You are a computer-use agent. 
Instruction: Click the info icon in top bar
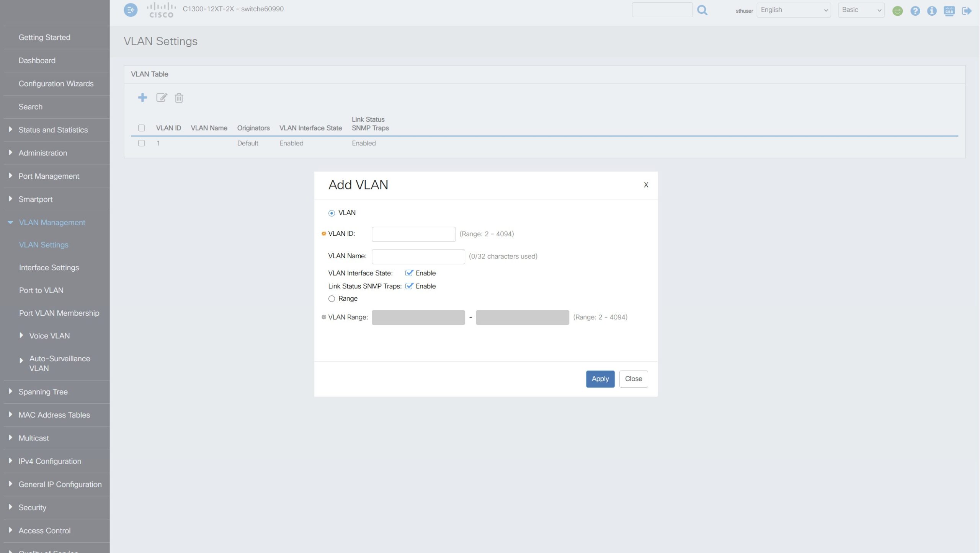click(x=932, y=11)
